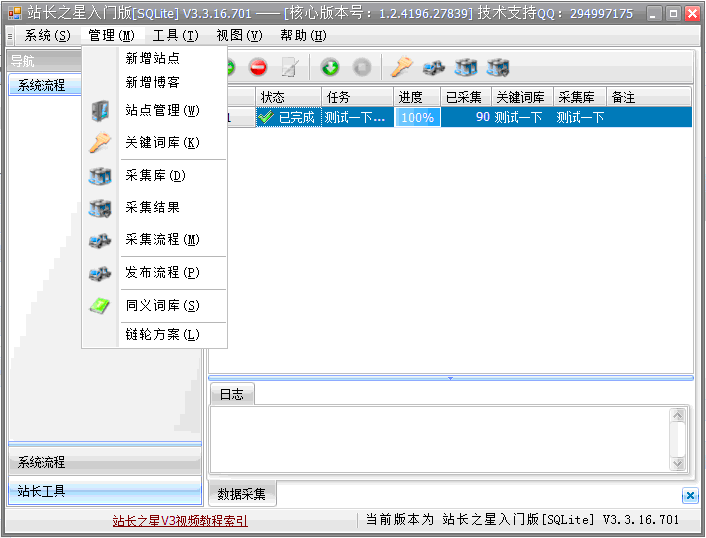Minimize the application window
The height and width of the screenshot is (538, 706).
tap(654, 14)
